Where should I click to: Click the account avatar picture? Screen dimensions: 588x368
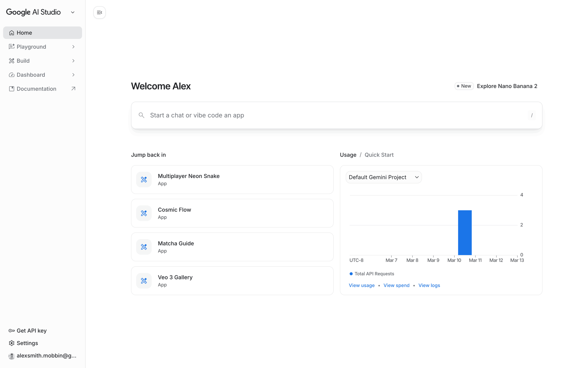tap(12, 356)
